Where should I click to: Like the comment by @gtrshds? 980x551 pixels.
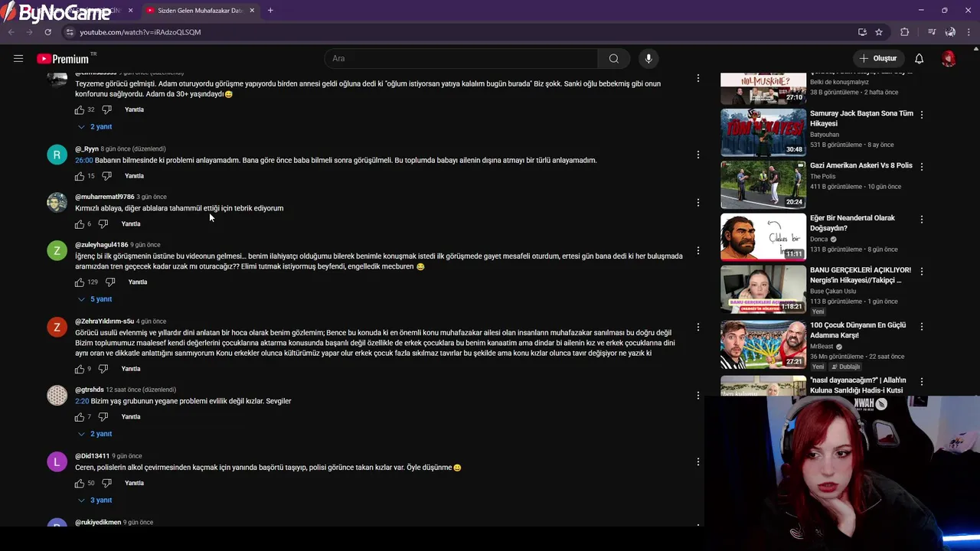tap(80, 417)
